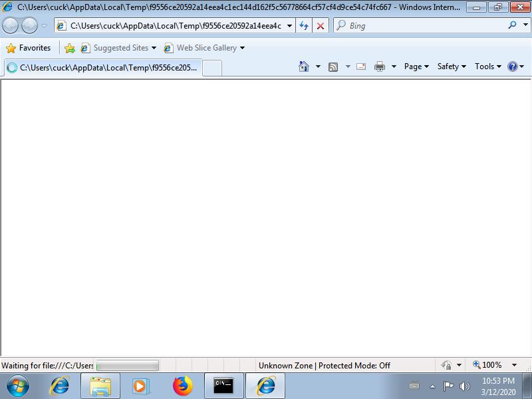Show hidden system tray icons

coord(432,386)
